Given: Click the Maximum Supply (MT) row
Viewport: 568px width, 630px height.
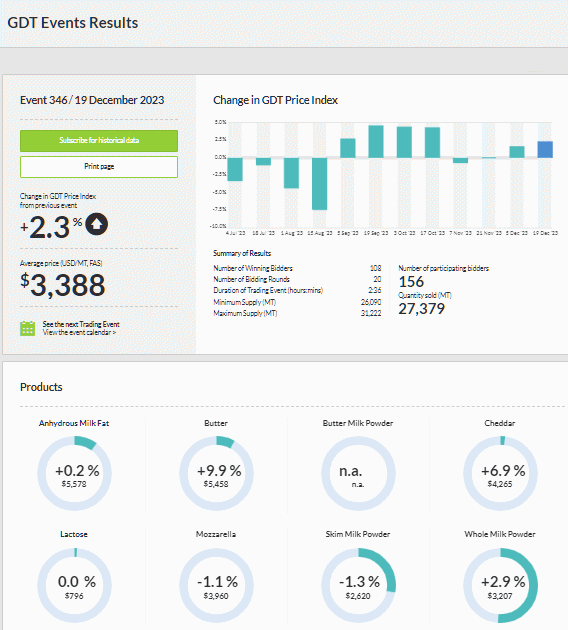Looking at the screenshot, I should (297, 313).
